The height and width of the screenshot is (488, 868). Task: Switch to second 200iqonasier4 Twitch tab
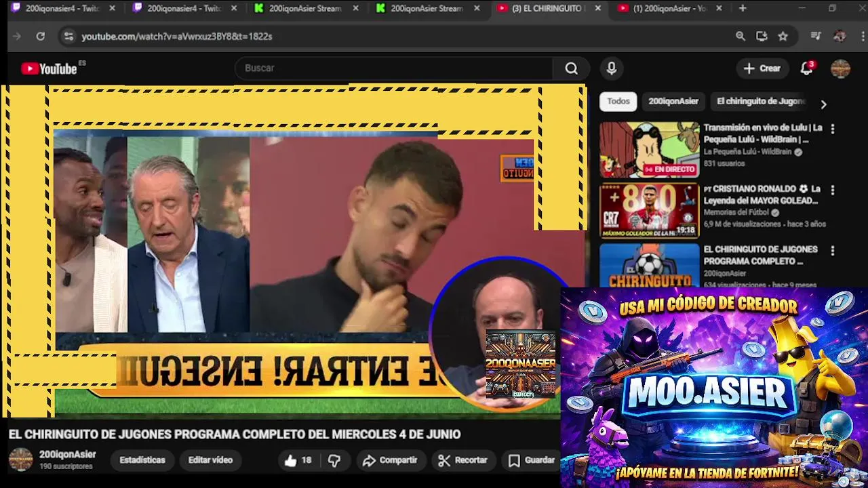coord(184,9)
